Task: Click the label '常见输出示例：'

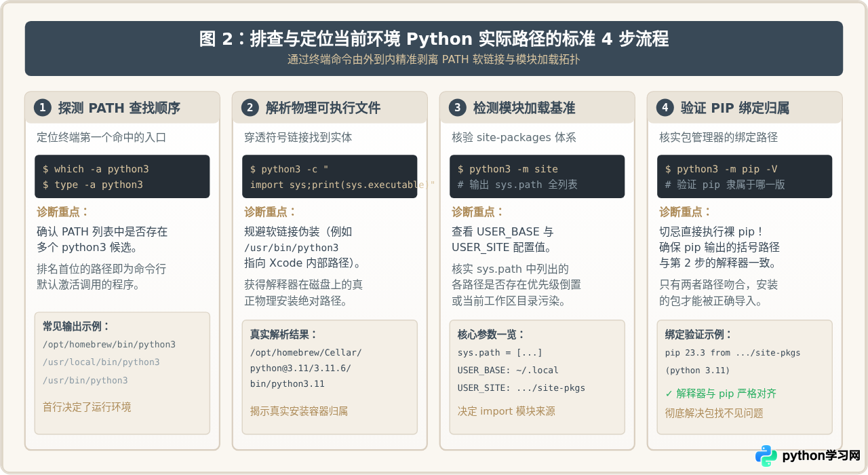Action: [77, 326]
